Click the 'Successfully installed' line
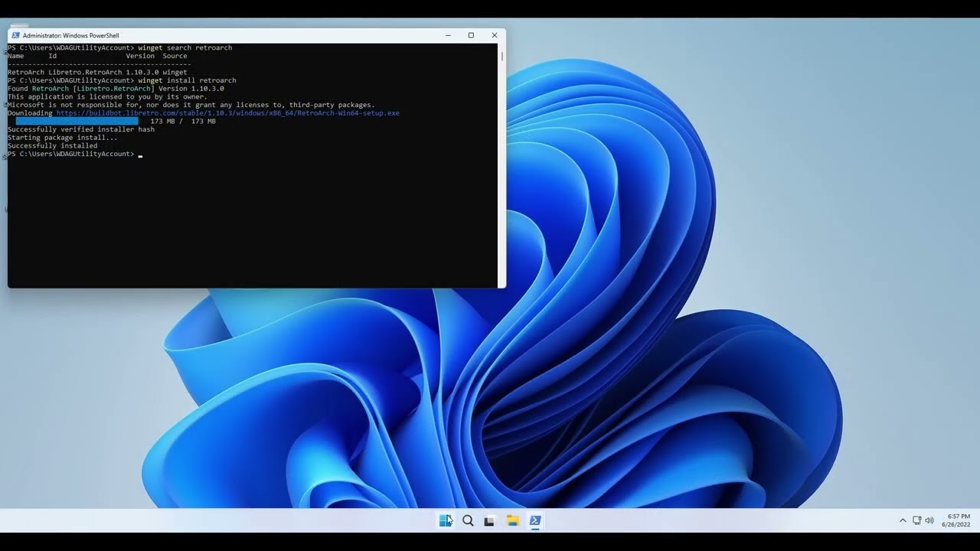Screen dimensions: 980x551 click(52, 145)
